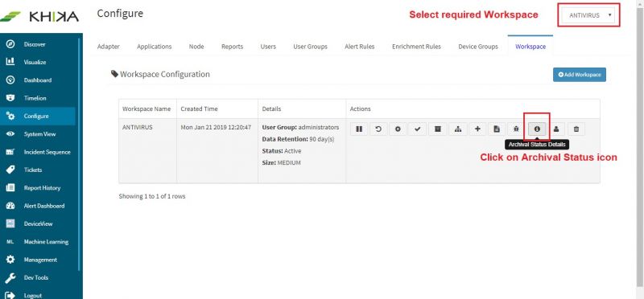Open the Device Groups tab
The width and height of the screenshot is (644, 299).
pyautogui.click(x=478, y=47)
